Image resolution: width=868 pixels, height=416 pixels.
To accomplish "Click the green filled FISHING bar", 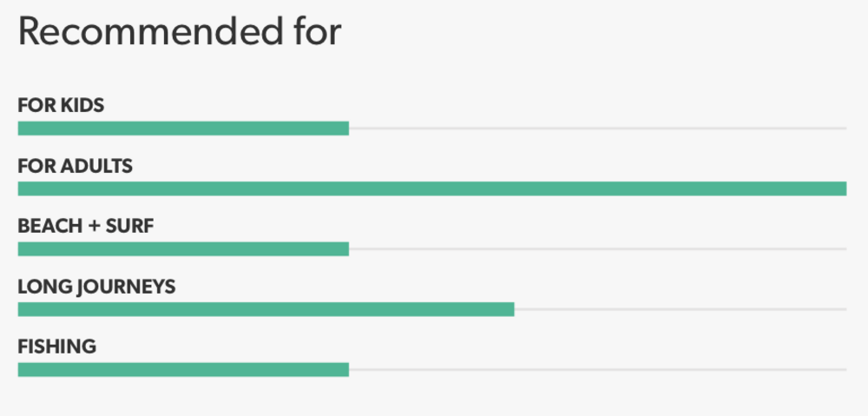I will point(183,370).
